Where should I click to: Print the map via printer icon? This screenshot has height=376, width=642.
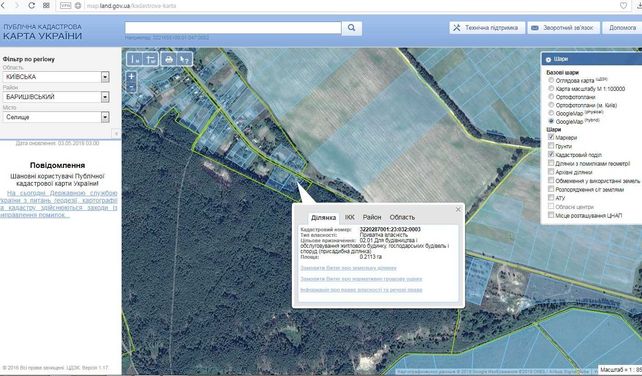click(x=169, y=59)
